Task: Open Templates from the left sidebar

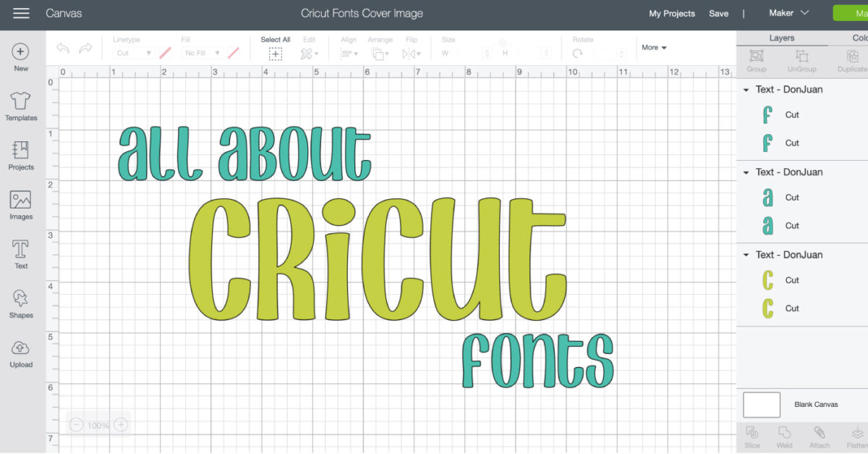Action: 21,106
